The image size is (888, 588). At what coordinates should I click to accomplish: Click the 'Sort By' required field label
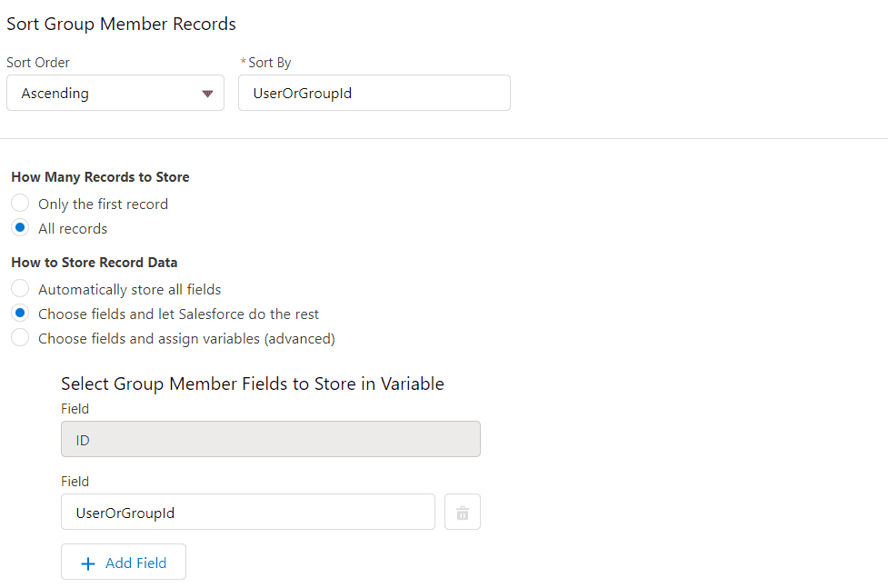pos(266,63)
